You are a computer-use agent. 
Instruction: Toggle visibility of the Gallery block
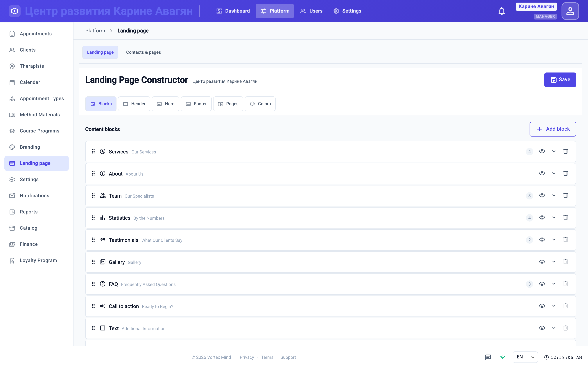[542, 262]
